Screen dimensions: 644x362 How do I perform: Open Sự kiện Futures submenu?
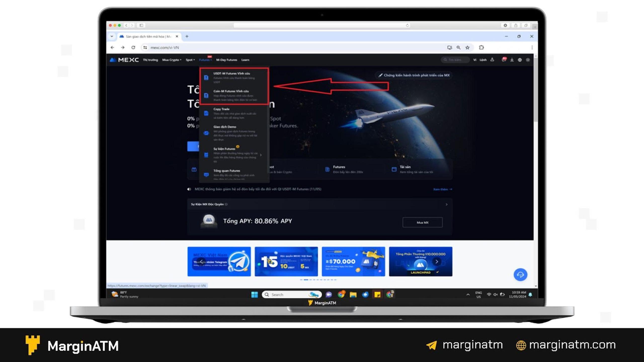pyautogui.click(x=234, y=155)
